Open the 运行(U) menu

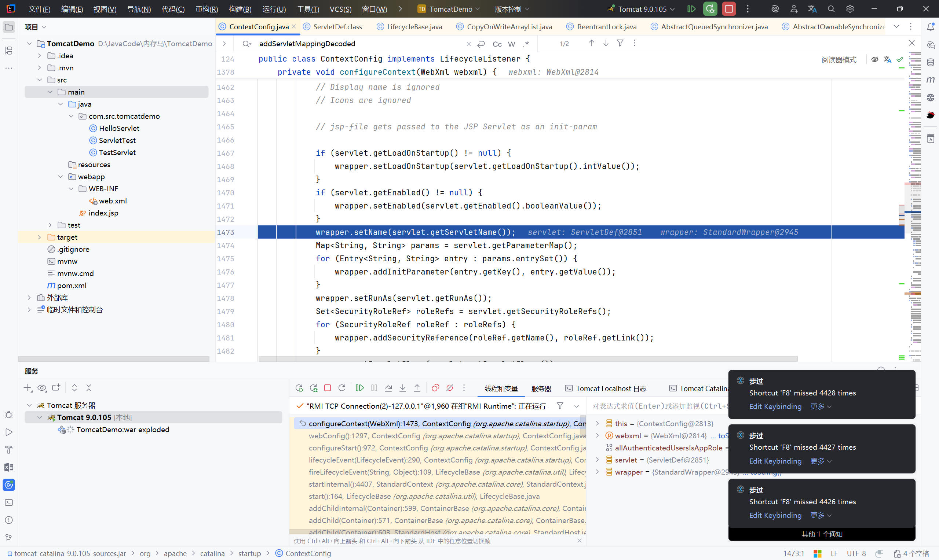coord(274,9)
